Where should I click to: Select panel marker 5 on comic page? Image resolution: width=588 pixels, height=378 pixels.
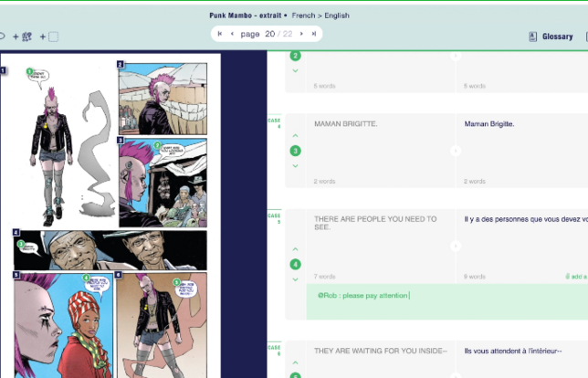(x=16, y=275)
